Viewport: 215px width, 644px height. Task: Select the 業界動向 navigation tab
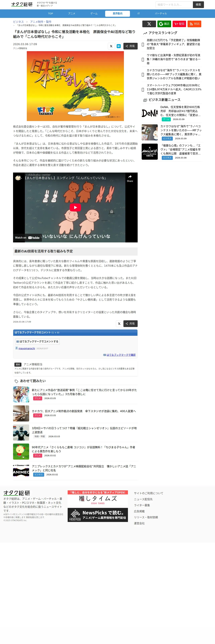click(x=118, y=14)
